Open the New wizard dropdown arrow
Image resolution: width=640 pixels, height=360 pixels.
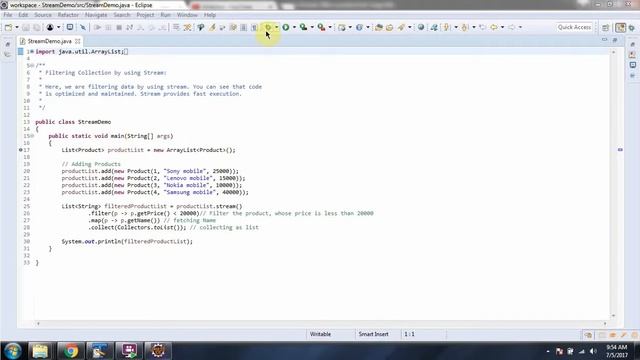pos(17,27)
